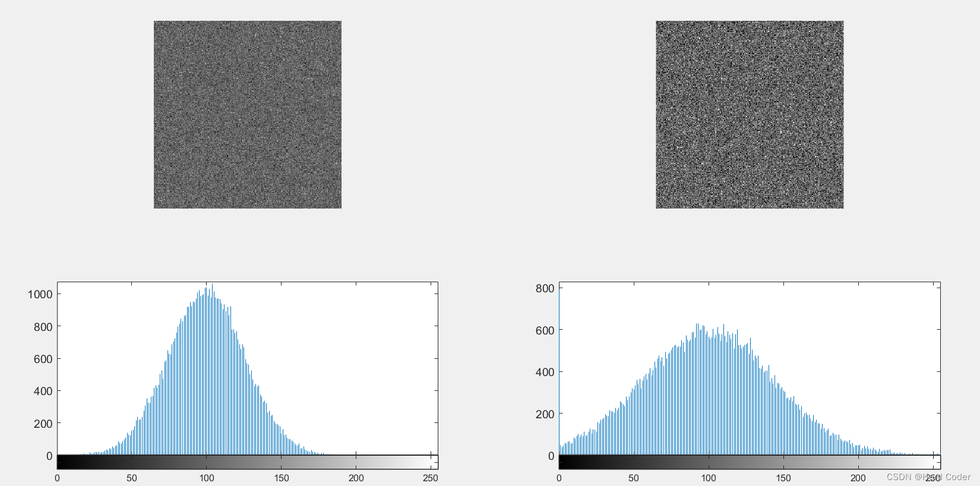Click x-axis label 50 on right histogram

pyautogui.click(x=634, y=478)
